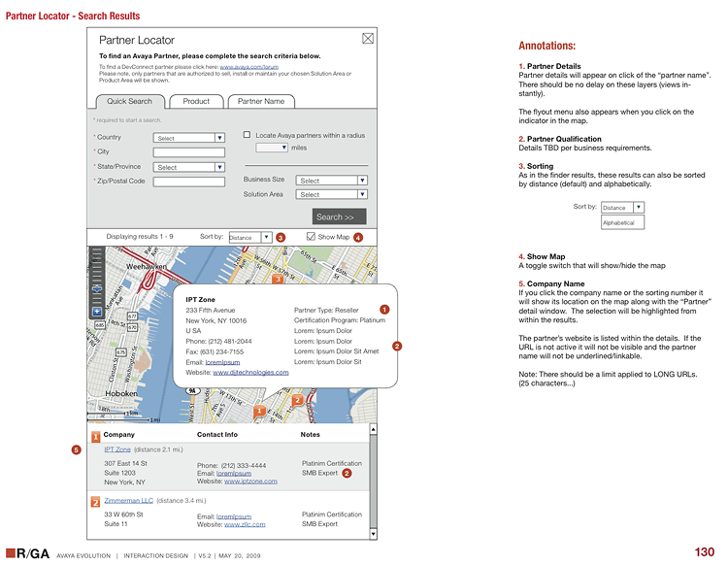Click the Company column header

[x=118, y=435]
